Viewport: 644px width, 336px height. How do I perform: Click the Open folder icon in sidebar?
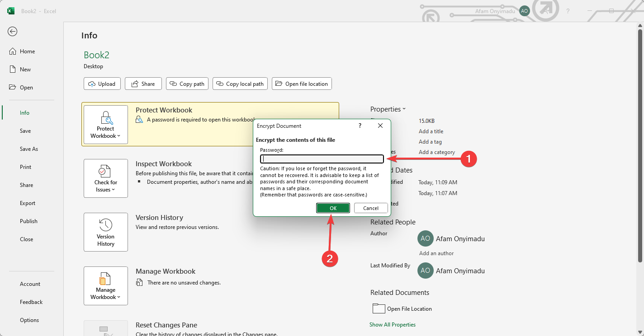(13, 88)
